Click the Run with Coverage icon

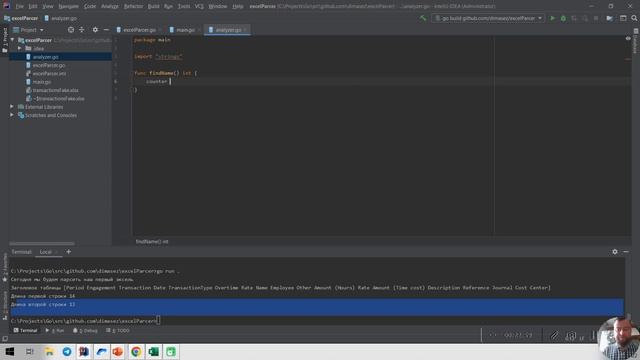(574, 18)
